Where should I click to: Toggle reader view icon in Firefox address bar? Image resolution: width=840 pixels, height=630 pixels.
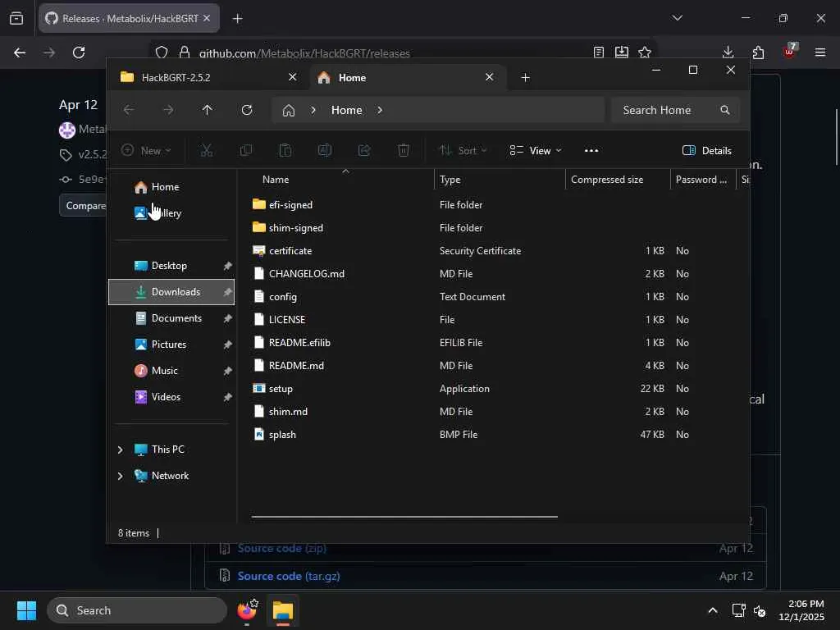(599, 52)
